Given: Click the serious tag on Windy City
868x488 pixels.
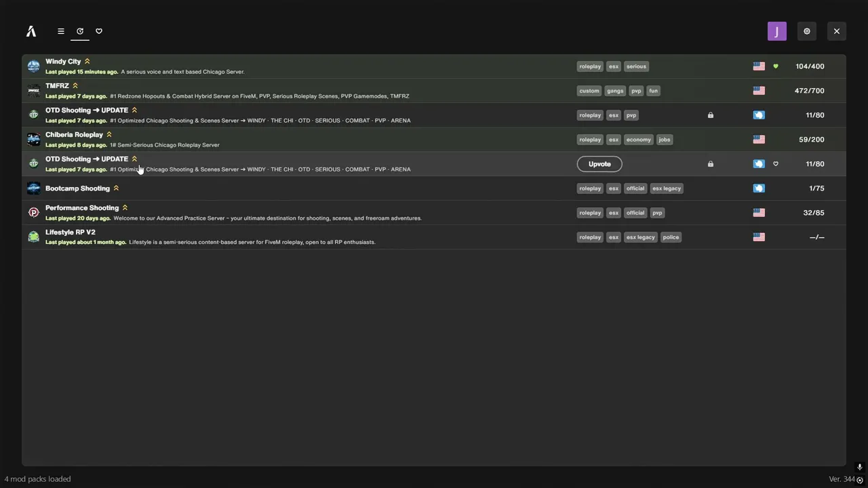Looking at the screenshot, I should 636,66.
